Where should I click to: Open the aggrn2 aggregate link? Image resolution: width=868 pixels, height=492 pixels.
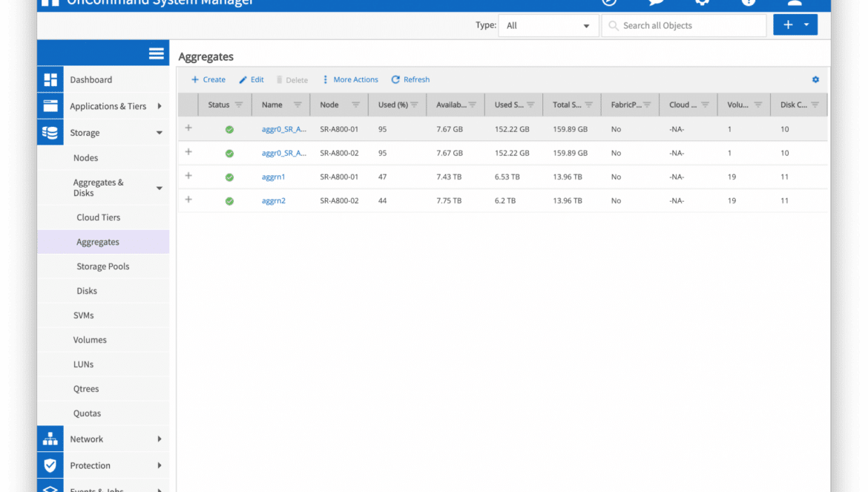[274, 201]
